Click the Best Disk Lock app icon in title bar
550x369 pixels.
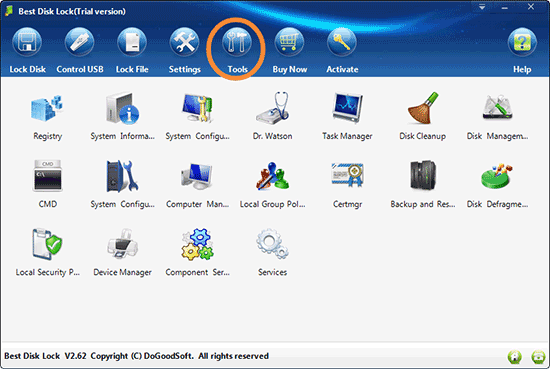click(x=9, y=11)
